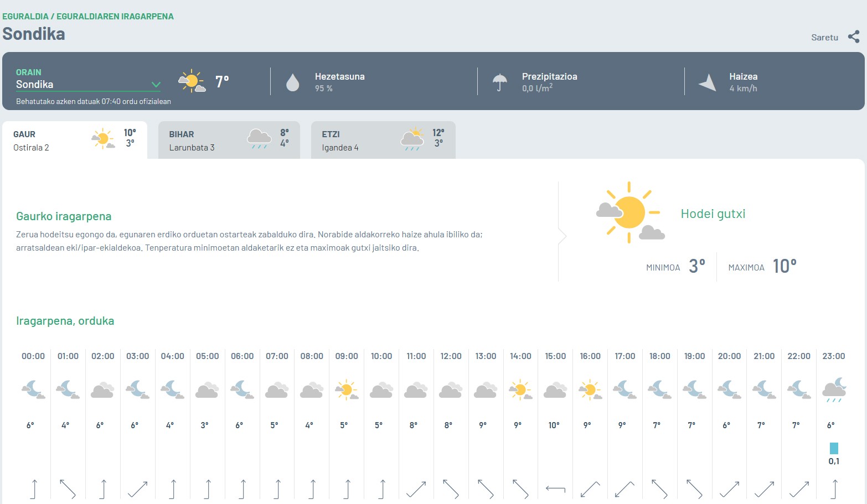Open the EGURALDIA breadcrumb link

click(x=25, y=17)
